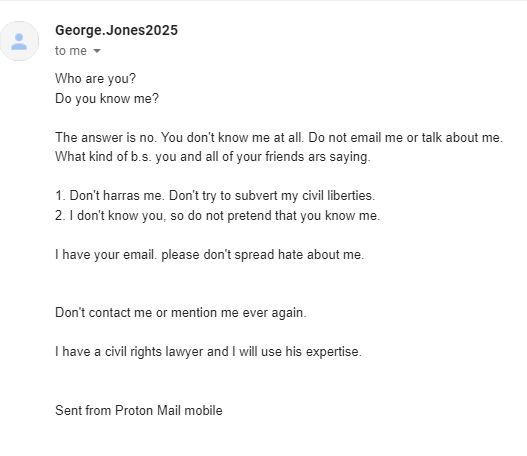Click the signature "Sent from Proton Mail mobile"
The width and height of the screenshot is (527, 456).
coord(139,411)
